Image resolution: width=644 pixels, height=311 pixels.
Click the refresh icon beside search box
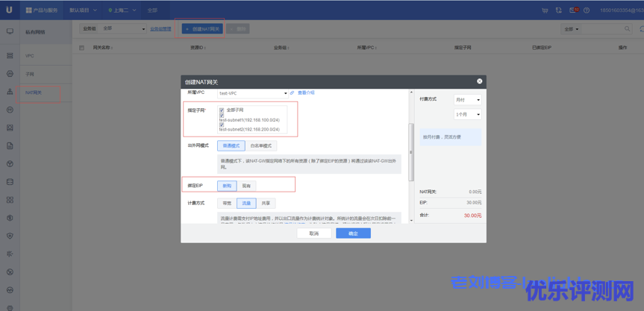(642, 29)
